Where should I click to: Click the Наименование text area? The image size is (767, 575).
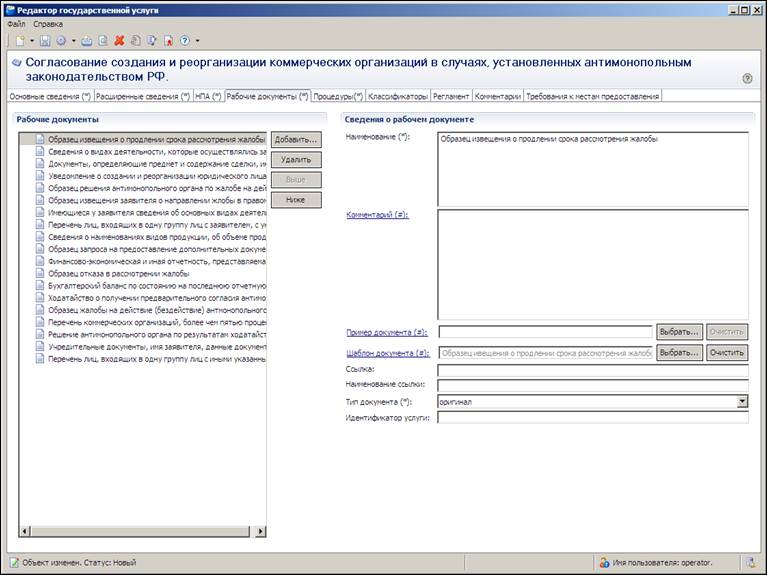pyautogui.click(x=593, y=169)
